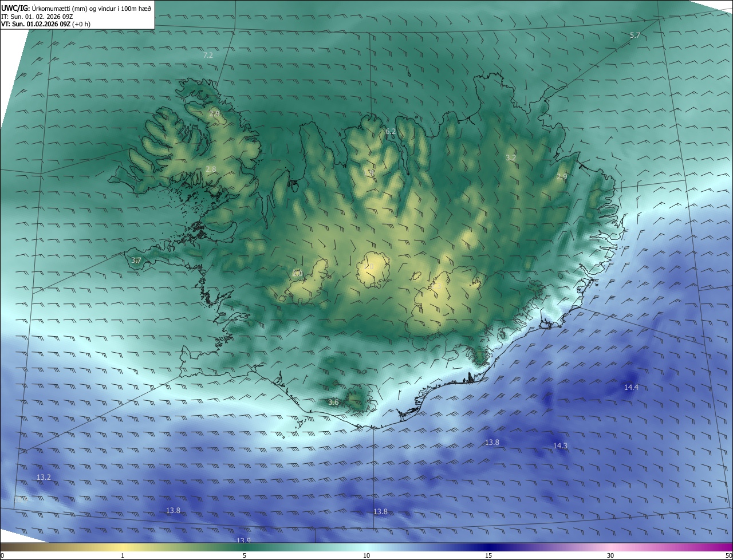Click the 15 tick on the color scale
This screenshot has height=560, width=733.
click(x=488, y=555)
